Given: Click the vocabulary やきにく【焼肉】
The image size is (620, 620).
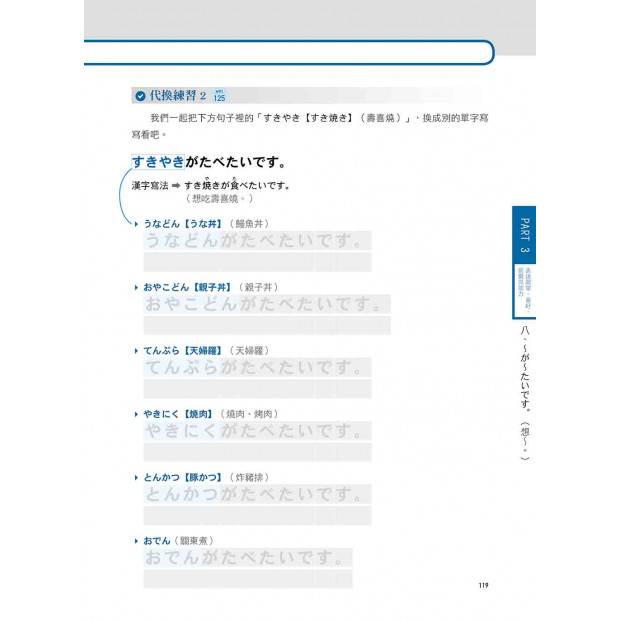Looking at the screenshot, I should [178, 414].
